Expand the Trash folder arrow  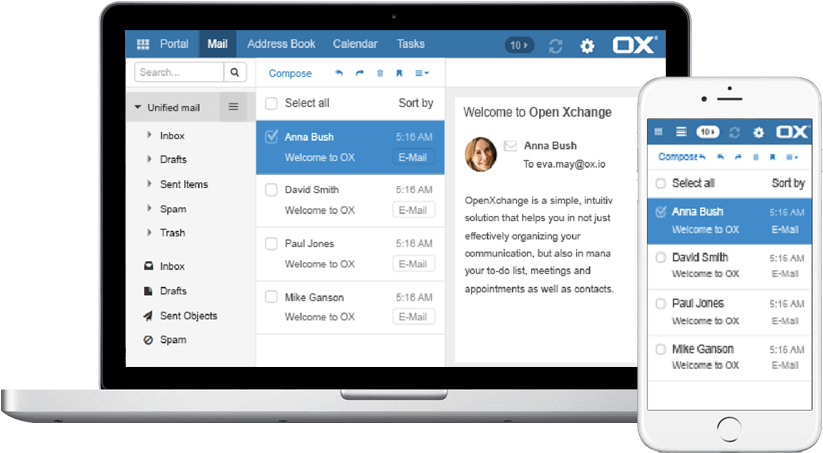click(149, 232)
